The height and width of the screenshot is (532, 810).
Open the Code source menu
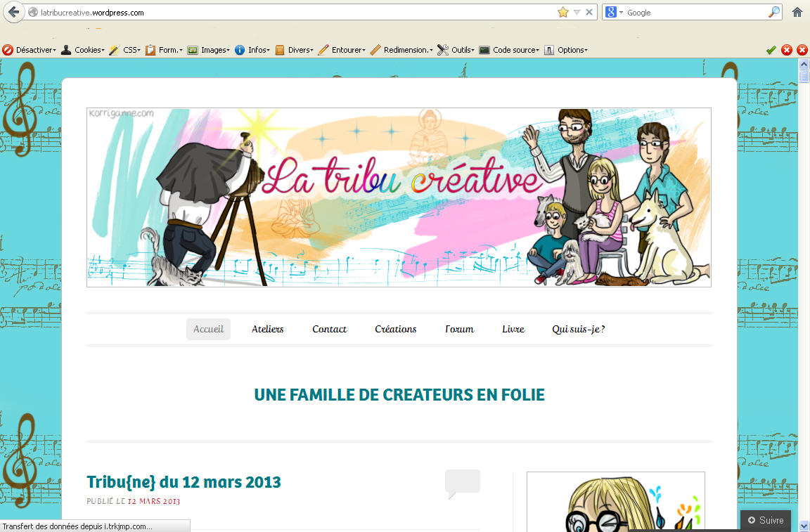510,50
